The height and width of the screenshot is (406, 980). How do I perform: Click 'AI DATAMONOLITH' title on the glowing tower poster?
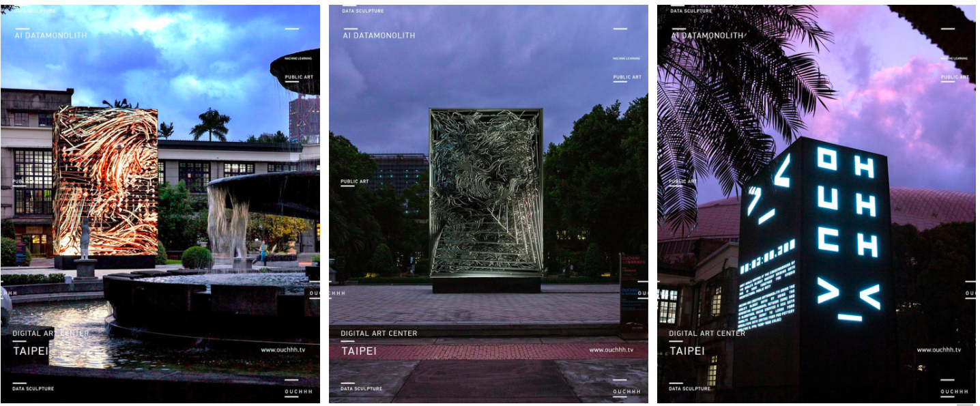pos(707,35)
